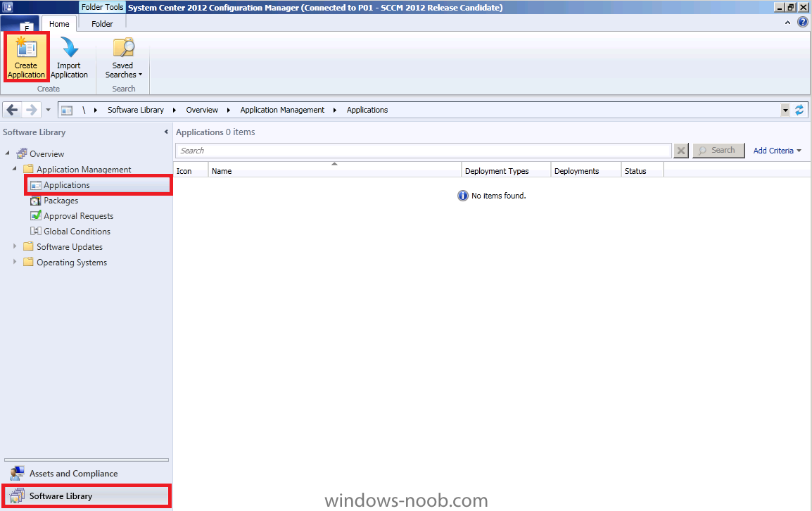Select Packages in the tree

61,201
